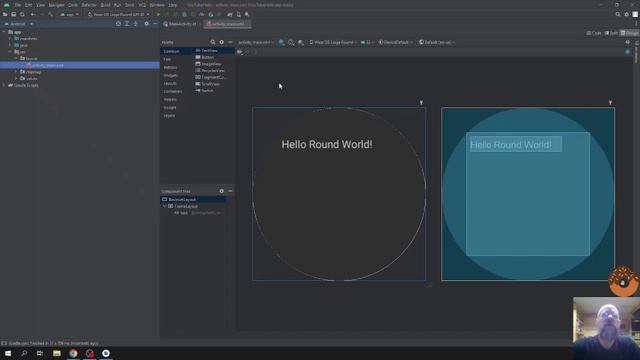
Task: Open the Run menu
Action: coord(118,5)
